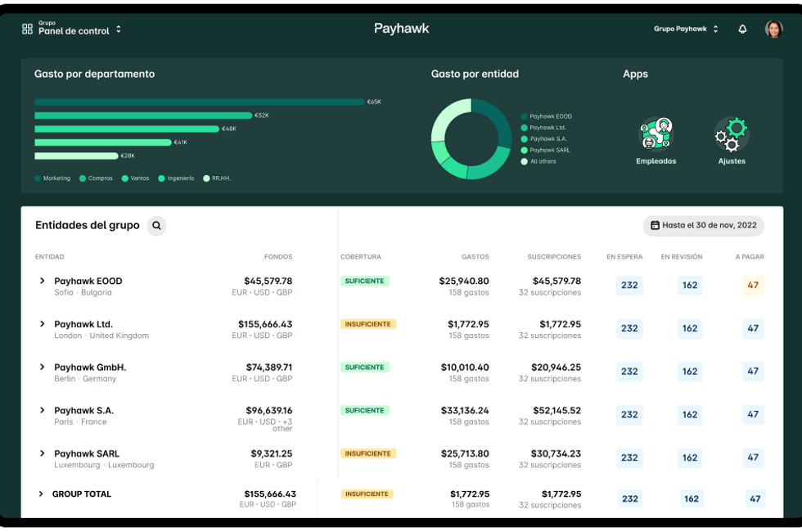Open the 232 En espera badge for Payhawk GmbH.
The height and width of the screenshot is (532, 802).
[x=629, y=372]
